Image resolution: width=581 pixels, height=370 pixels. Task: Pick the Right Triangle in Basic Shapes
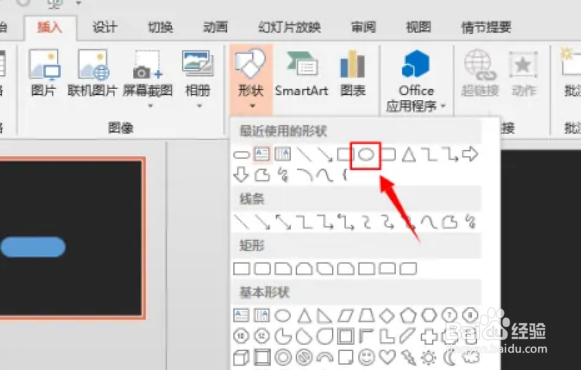324,316
